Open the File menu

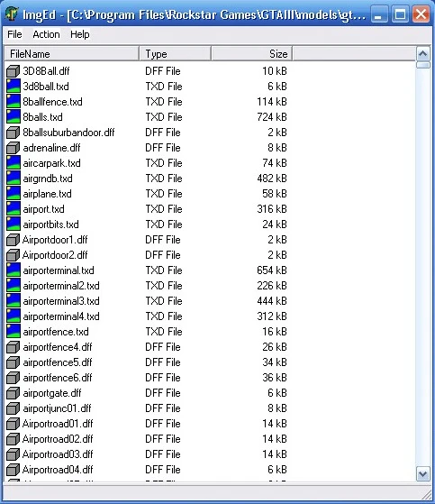click(14, 34)
